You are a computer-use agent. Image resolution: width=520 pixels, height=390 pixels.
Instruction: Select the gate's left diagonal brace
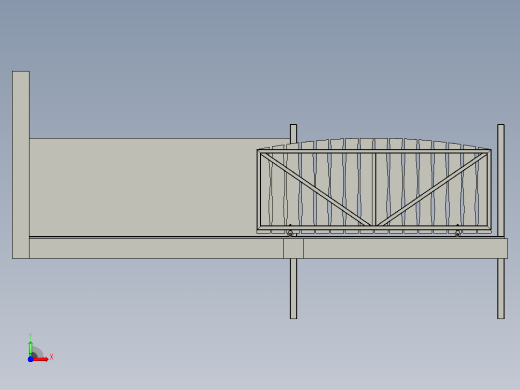coord(316,189)
